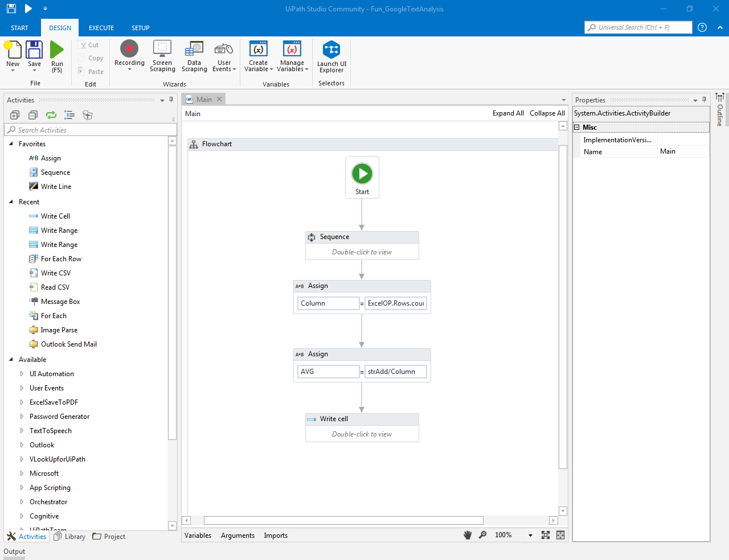
Task: Click Collapse All link
Action: pos(547,113)
